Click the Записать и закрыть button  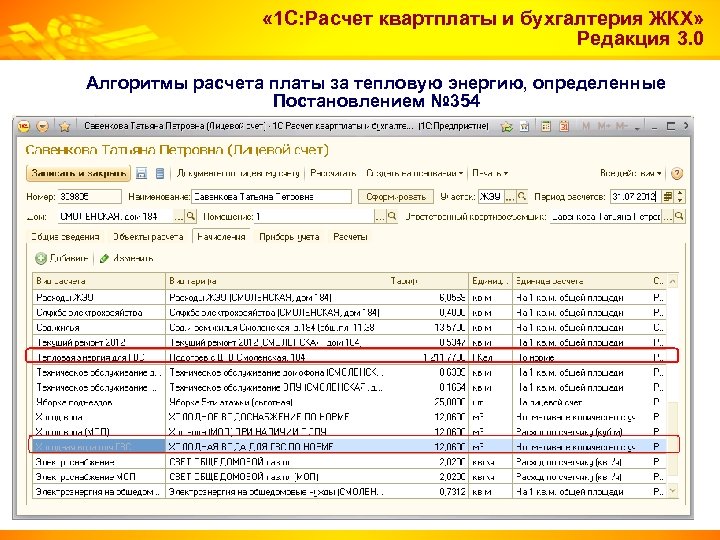(x=79, y=173)
